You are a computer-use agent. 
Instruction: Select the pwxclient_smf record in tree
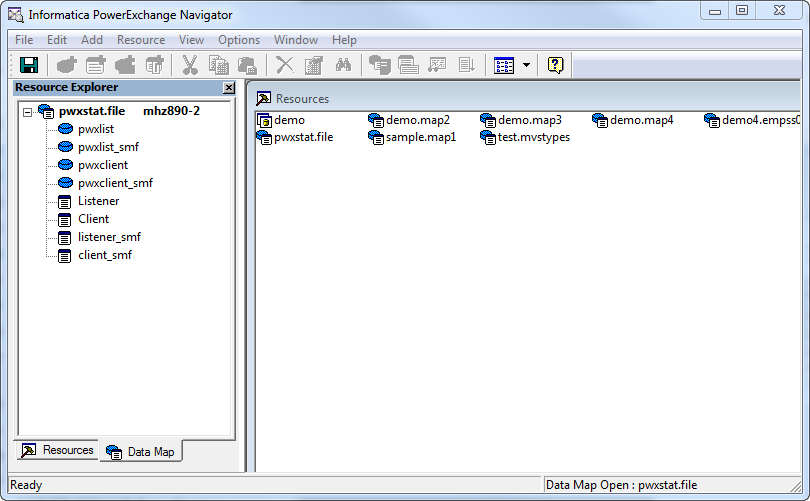[115, 183]
